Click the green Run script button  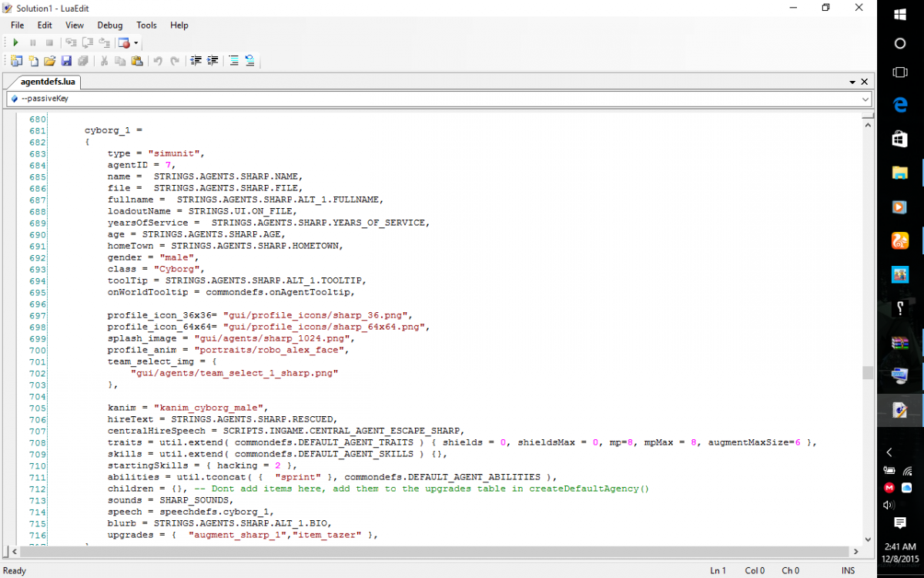pyautogui.click(x=15, y=43)
